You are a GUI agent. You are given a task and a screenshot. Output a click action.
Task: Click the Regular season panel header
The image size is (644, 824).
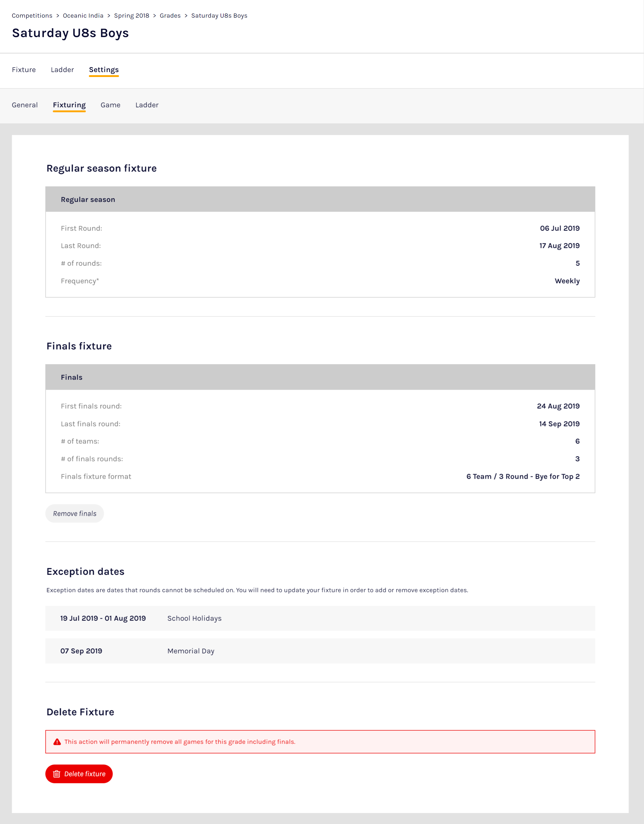[320, 199]
